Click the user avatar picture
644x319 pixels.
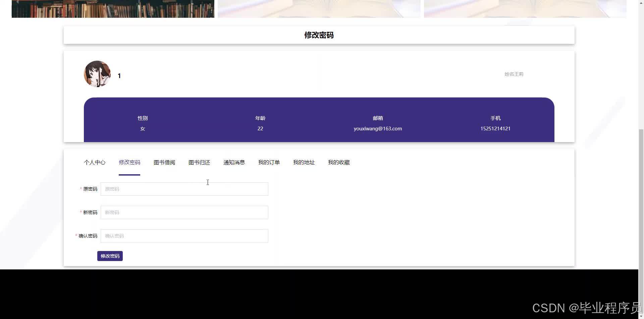click(x=97, y=74)
